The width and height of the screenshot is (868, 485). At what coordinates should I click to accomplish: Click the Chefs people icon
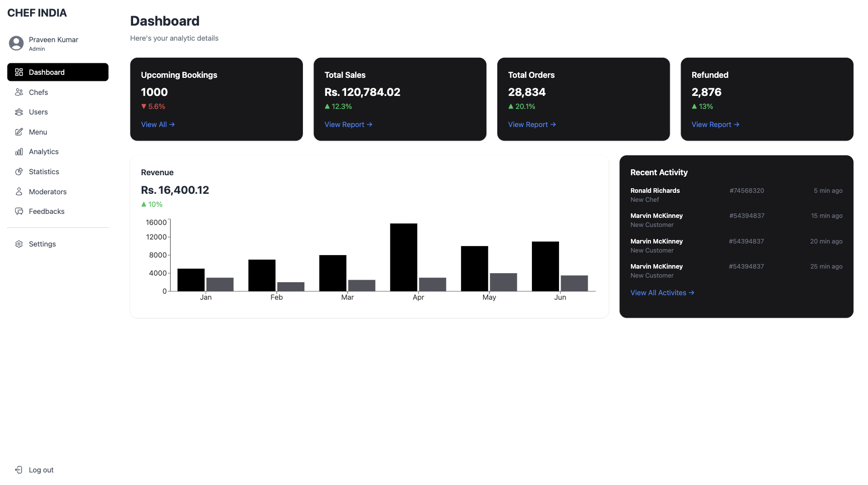(x=19, y=92)
